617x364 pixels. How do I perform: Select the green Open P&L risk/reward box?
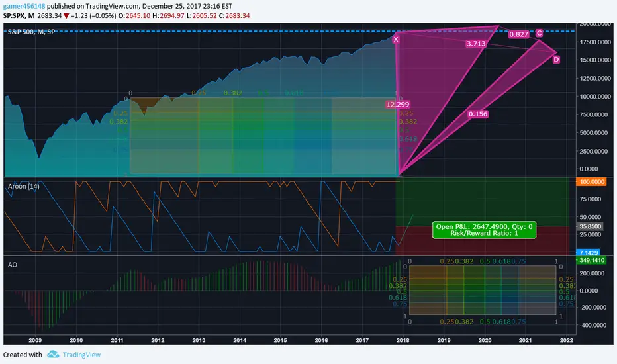pos(484,230)
